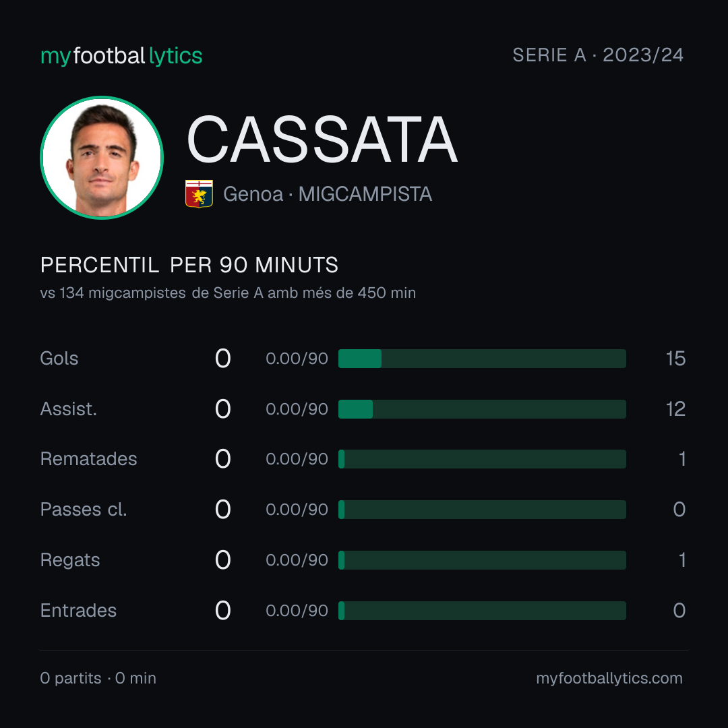Click the PERCENTIL PER 90 MINUTS heading
Viewport: 728px width, 728px height.
pos(189,265)
